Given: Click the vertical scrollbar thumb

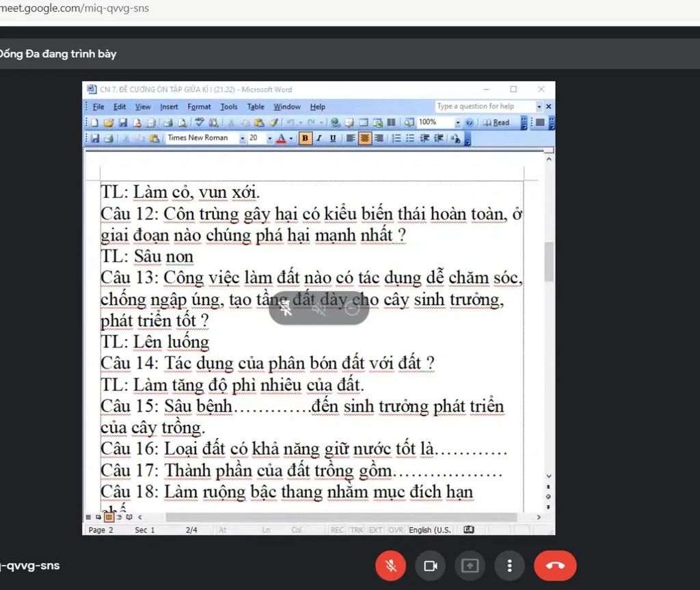Looking at the screenshot, I should pyautogui.click(x=549, y=261).
